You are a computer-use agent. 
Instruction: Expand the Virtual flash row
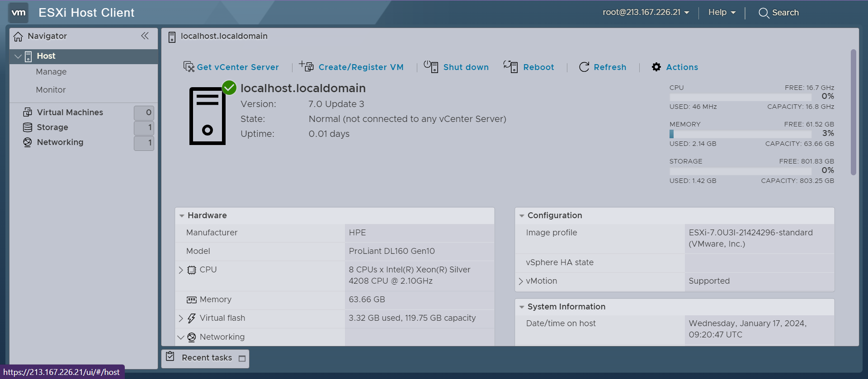(x=181, y=318)
